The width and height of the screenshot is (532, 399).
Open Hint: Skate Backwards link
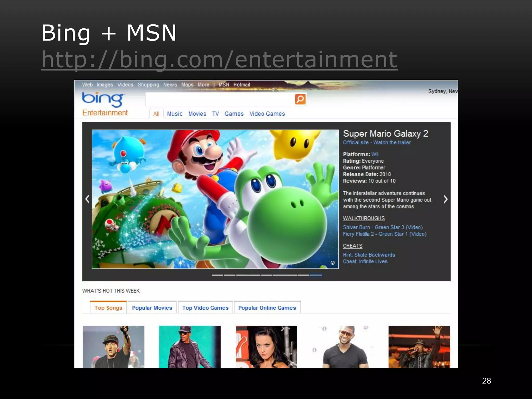369,255
